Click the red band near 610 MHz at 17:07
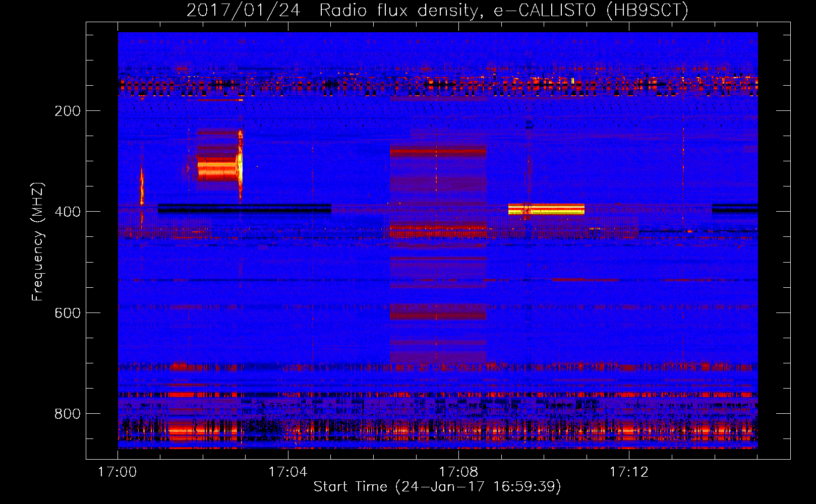816x504 pixels. click(438, 316)
